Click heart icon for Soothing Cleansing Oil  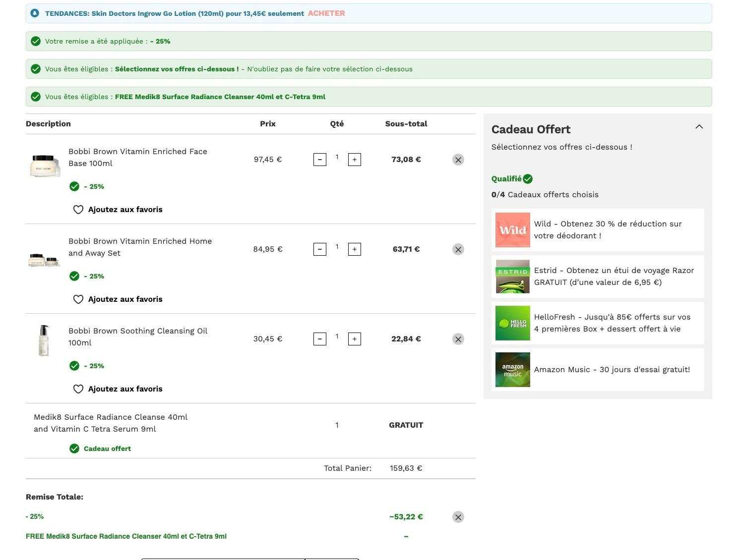coord(78,389)
